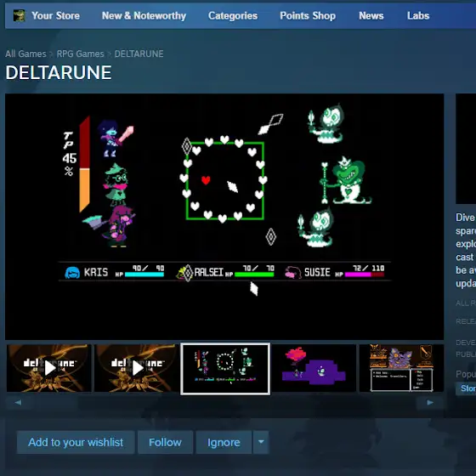
Task: Follow the DELTARUNE game
Action: [x=165, y=442]
